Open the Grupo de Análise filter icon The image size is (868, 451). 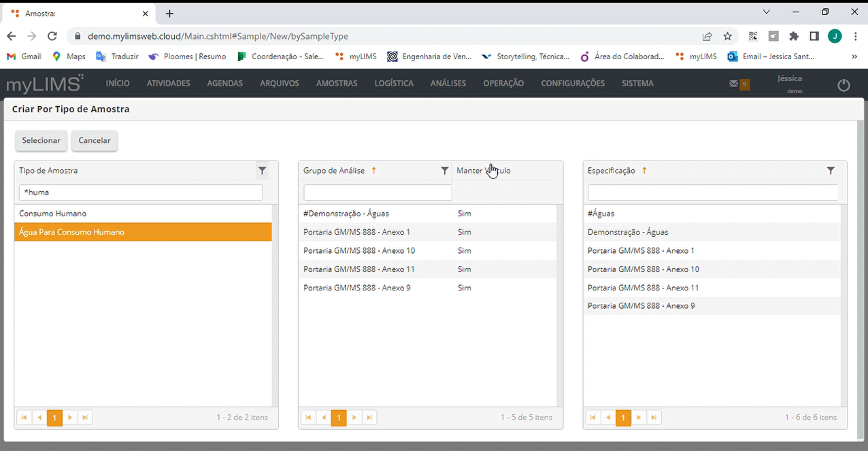444,171
